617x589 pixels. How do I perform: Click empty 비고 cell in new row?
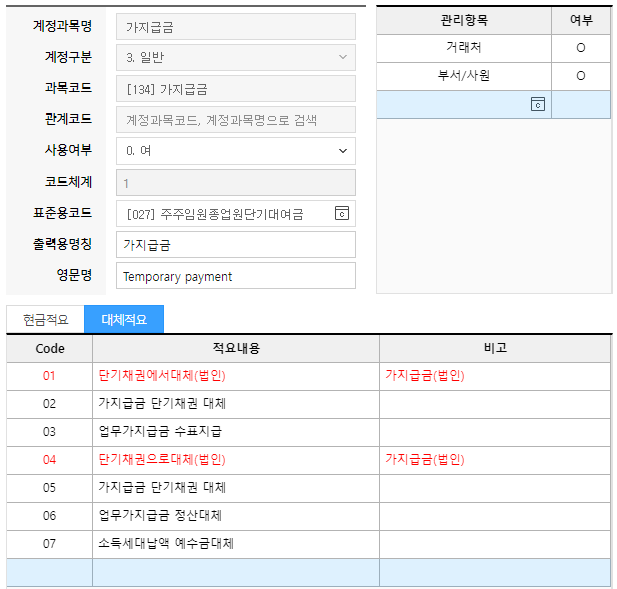[x=495, y=572]
